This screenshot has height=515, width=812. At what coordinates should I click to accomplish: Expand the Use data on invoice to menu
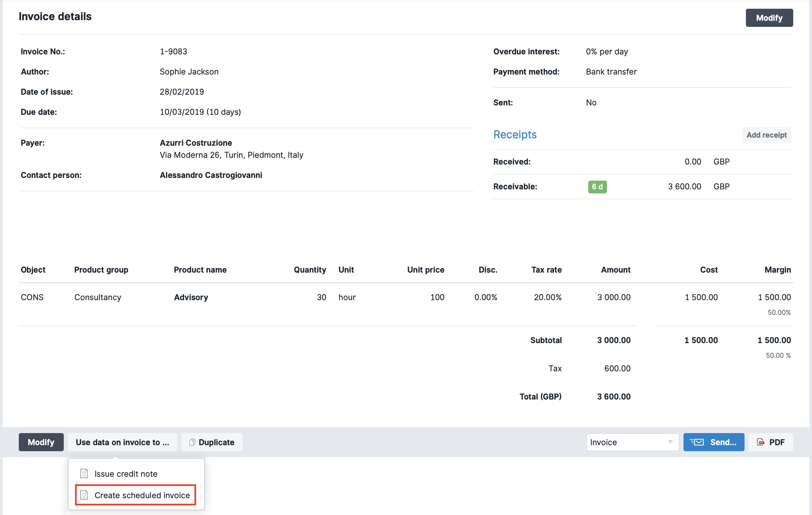pyautogui.click(x=122, y=442)
